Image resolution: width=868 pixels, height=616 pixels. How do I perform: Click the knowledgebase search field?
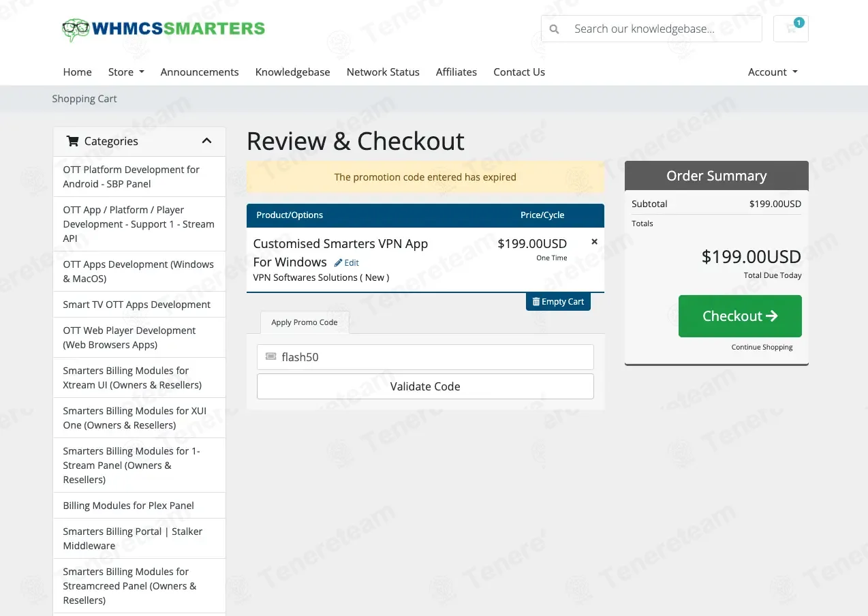tap(651, 29)
